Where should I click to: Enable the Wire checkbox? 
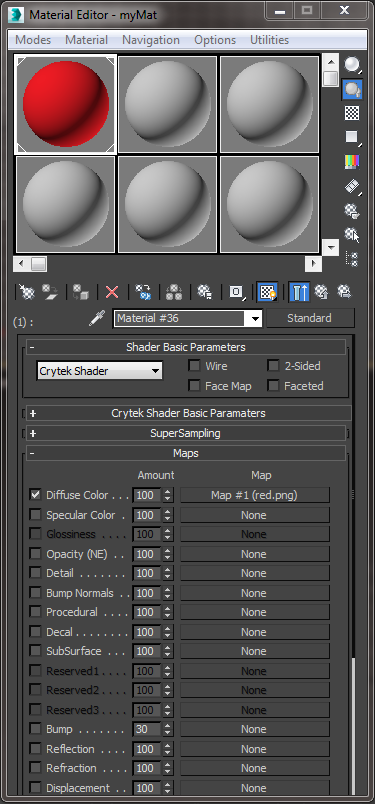click(x=194, y=366)
